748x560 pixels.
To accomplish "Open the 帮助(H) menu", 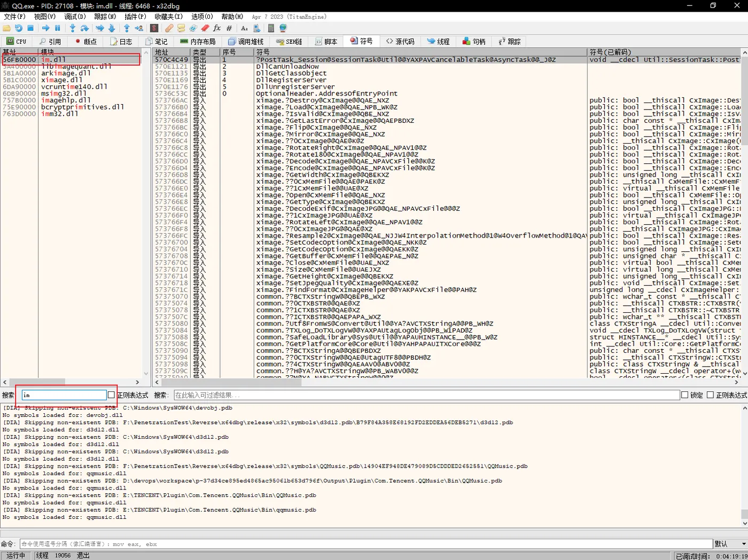I will click(232, 17).
